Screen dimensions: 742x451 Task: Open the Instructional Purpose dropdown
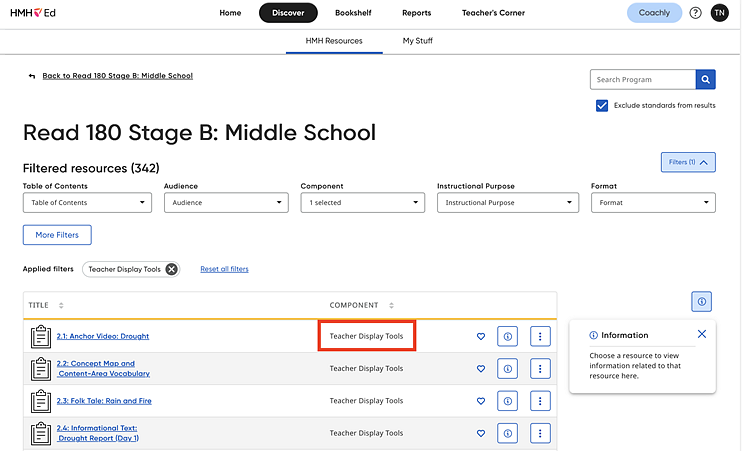tap(508, 203)
